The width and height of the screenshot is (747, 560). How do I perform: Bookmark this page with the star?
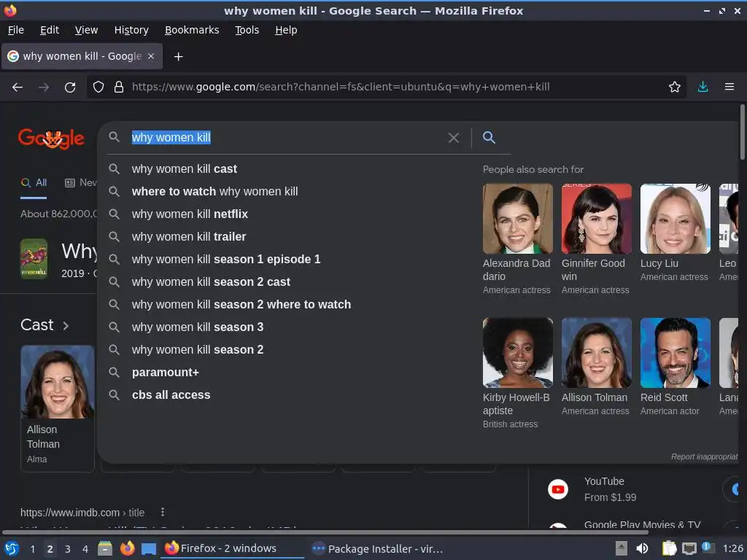pyautogui.click(x=674, y=87)
